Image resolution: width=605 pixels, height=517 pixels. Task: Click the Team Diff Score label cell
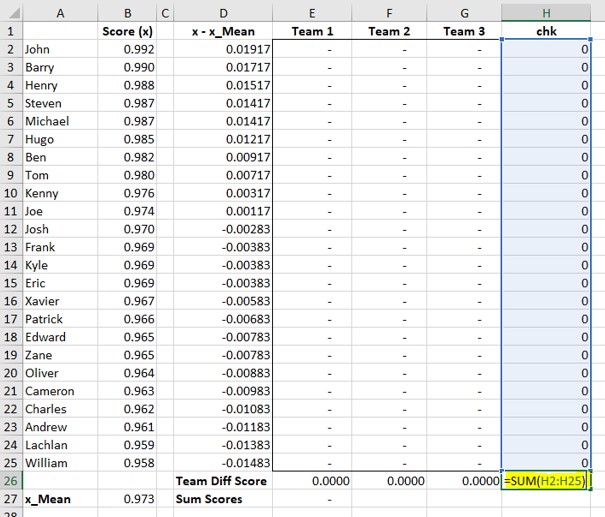[223, 481]
